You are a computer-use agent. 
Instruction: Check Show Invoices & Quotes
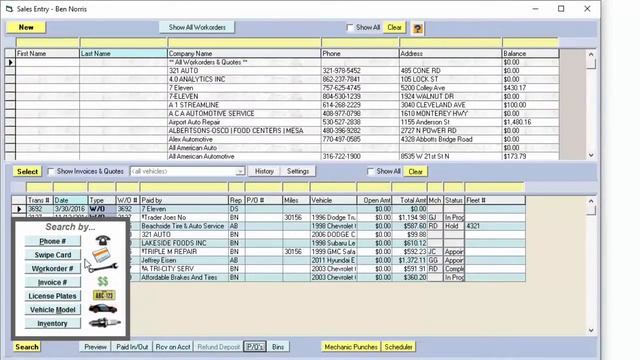(51, 171)
